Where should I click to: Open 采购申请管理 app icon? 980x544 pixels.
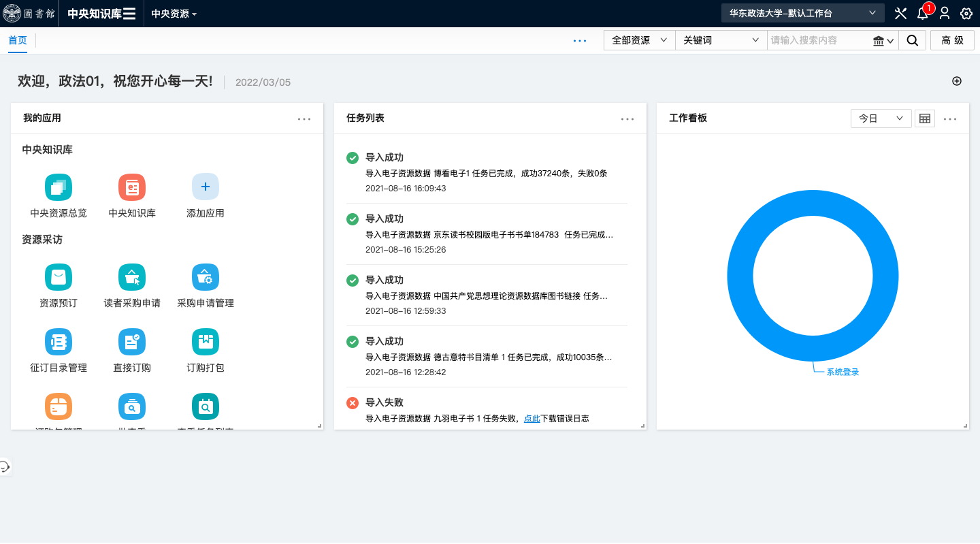206,277
